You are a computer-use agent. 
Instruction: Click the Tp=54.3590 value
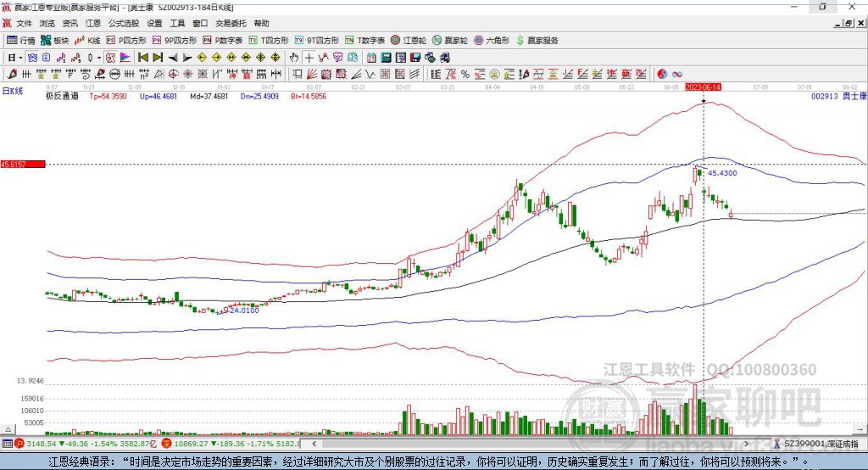[108, 97]
